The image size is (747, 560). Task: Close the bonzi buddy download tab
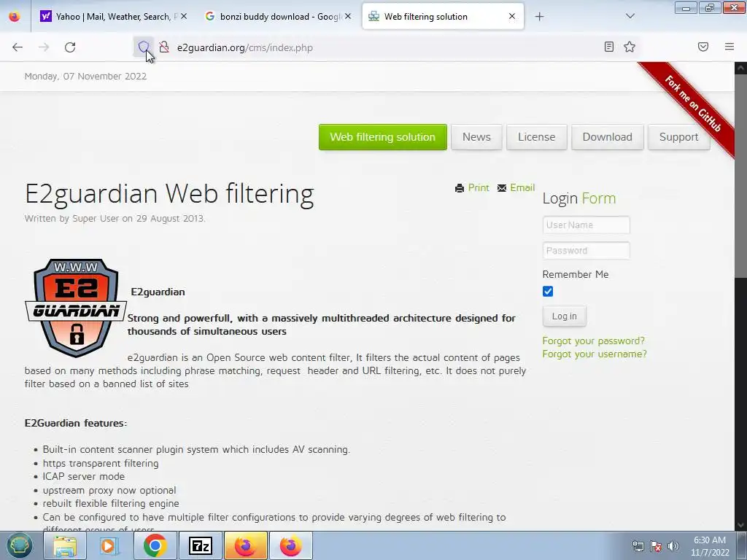tap(348, 16)
